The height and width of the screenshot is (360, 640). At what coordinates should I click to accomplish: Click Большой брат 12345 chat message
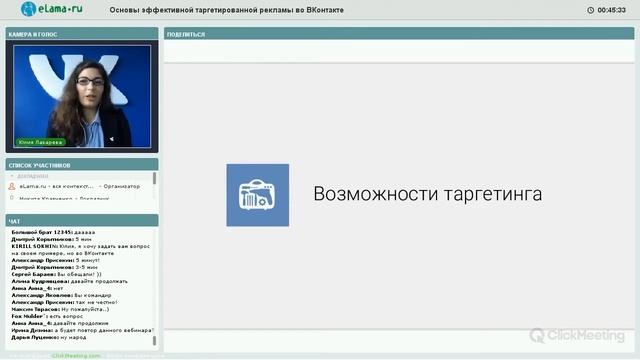tap(53, 232)
